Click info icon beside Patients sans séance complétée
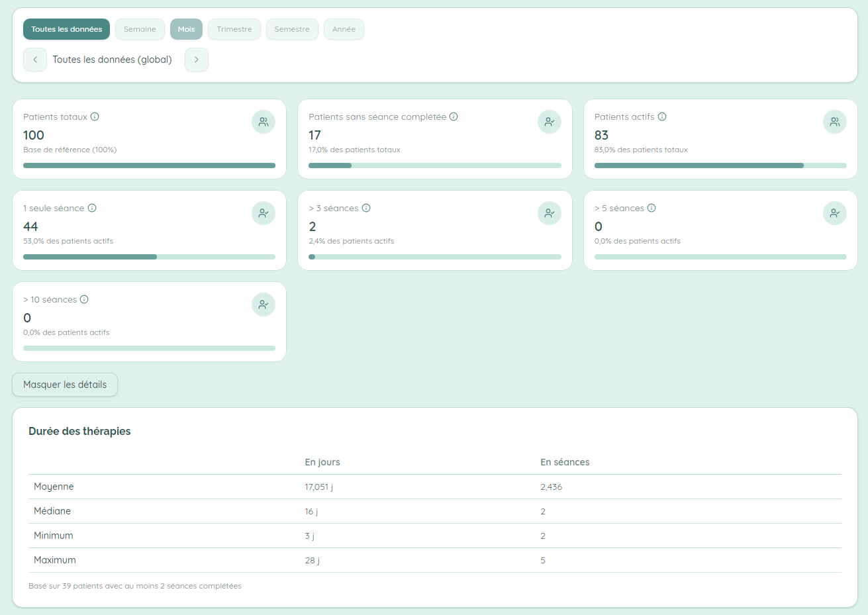The image size is (868, 615). tap(454, 117)
